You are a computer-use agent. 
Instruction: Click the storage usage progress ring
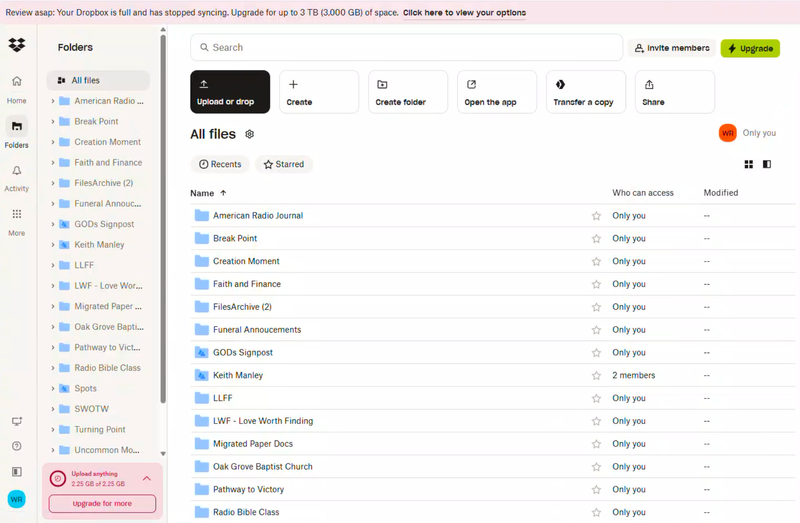[x=58, y=479]
